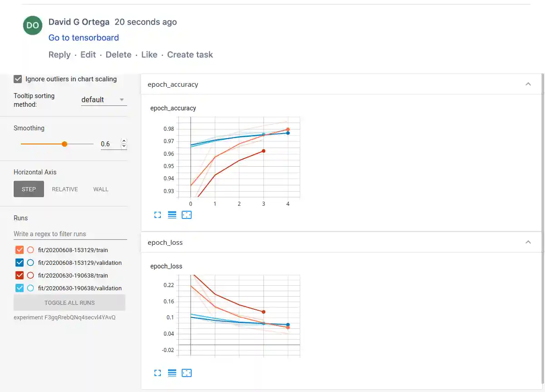Click the run regex filter field

pyautogui.click(x=68, y=233)
